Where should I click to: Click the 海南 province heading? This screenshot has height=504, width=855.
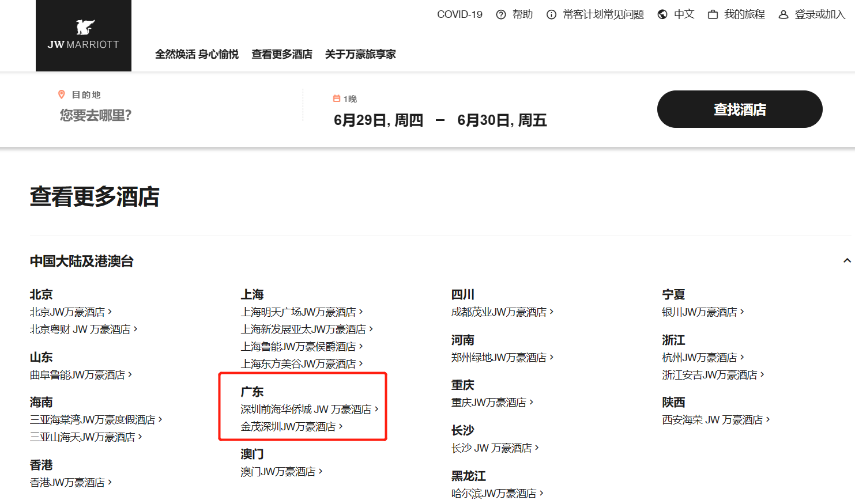[41, 402]
